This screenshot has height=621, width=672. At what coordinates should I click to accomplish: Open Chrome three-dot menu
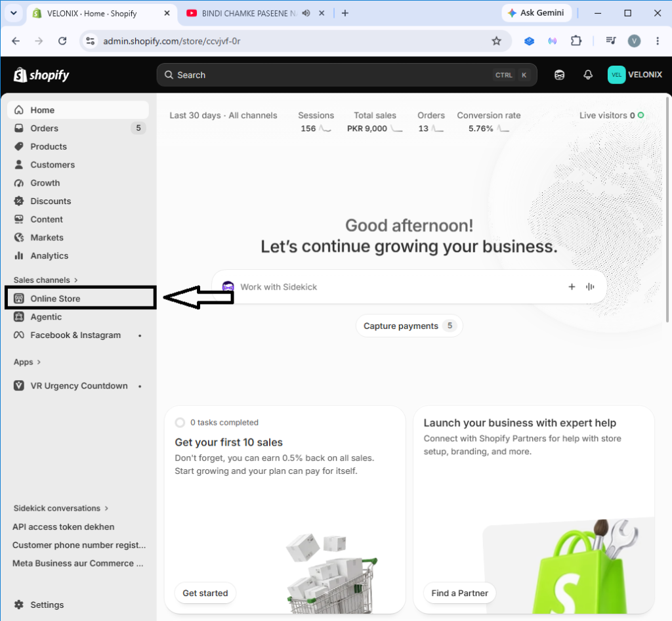click(658, 41)
